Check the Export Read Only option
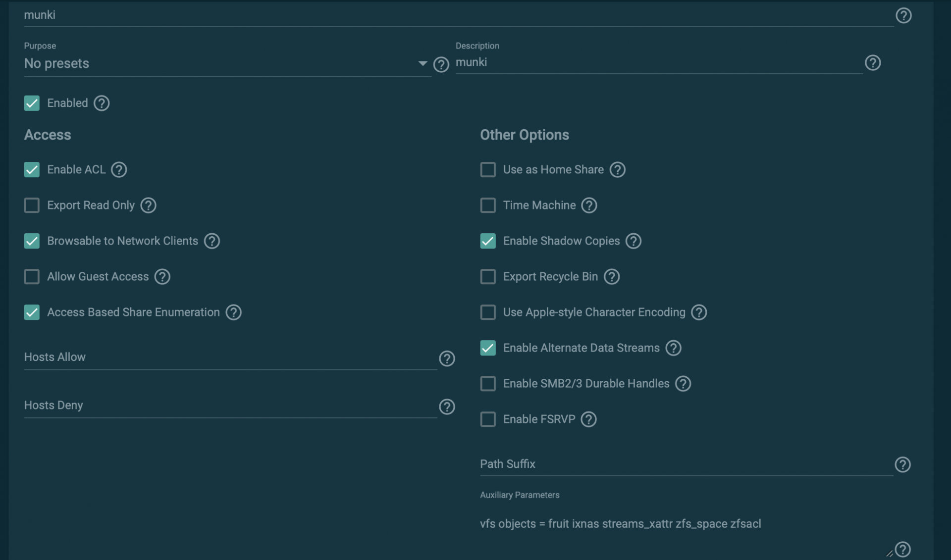The height and width of the screenshot is (560, 951). coord(32,205)
